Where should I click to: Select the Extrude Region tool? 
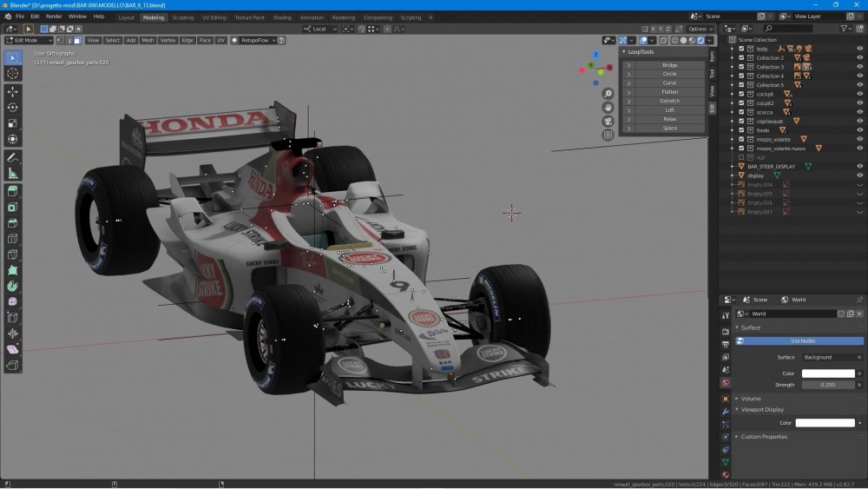[13, 191]
